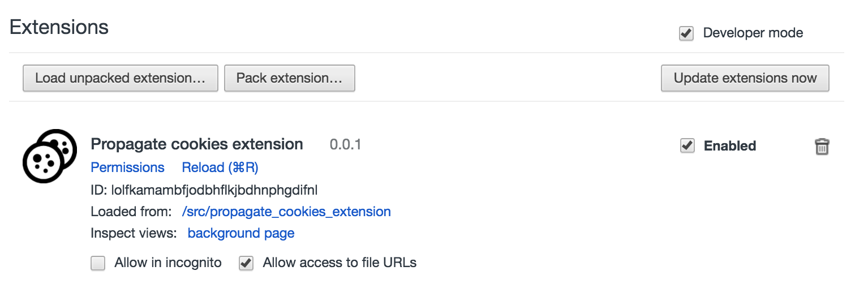Click the Reload (⌘R) link

tap(220, 168)
